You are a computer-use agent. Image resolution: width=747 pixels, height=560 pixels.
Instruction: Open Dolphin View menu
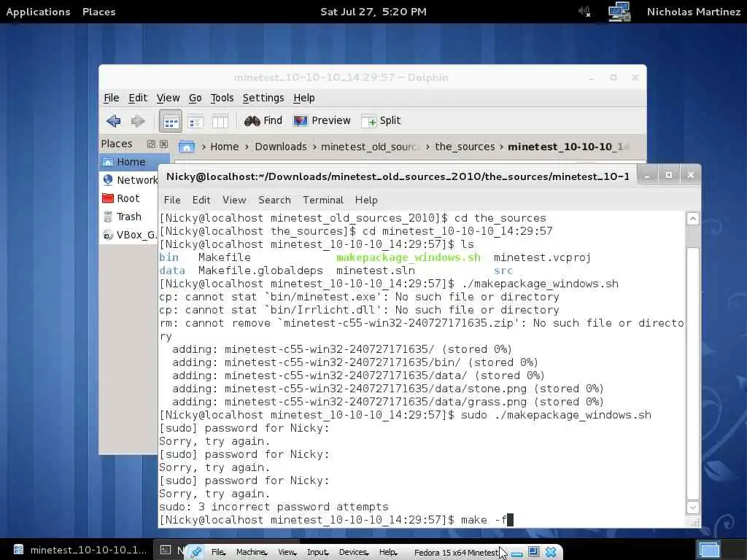click(169, 98)
